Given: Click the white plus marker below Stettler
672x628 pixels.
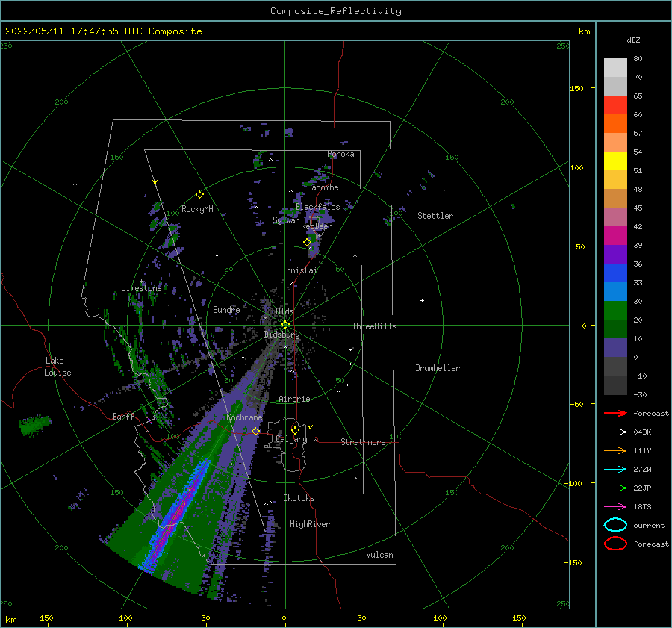Looking at the screenshot, I should tap(422, 300).
